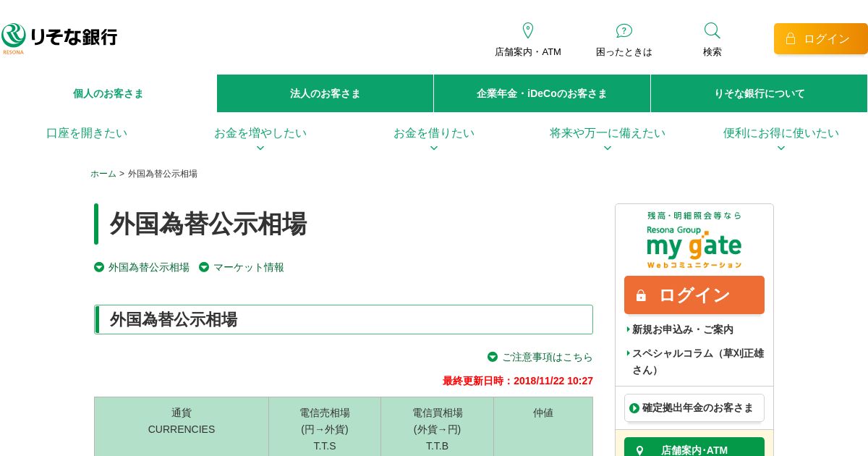Click the Resona Bank logo
This screenshot has height=456, width=868.
(x=59, y=38)
